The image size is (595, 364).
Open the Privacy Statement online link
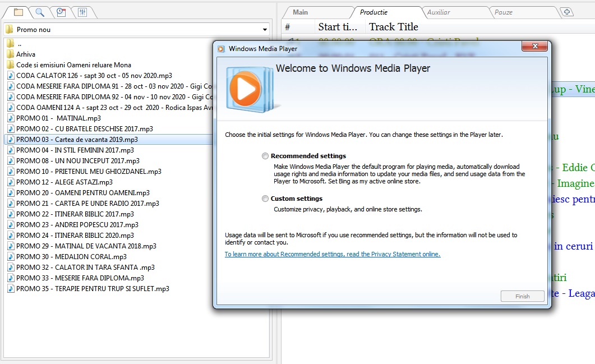(333, 254)
